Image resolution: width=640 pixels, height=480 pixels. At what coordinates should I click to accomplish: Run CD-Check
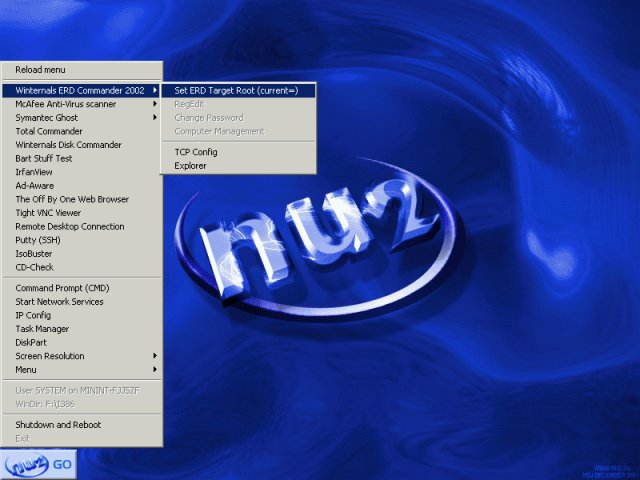click(82, 267)
